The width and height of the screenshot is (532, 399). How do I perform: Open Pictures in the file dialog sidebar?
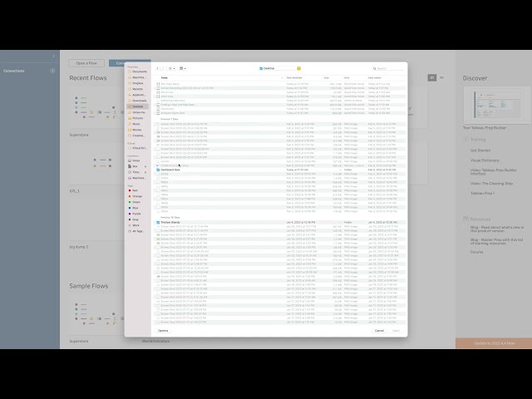135,118
